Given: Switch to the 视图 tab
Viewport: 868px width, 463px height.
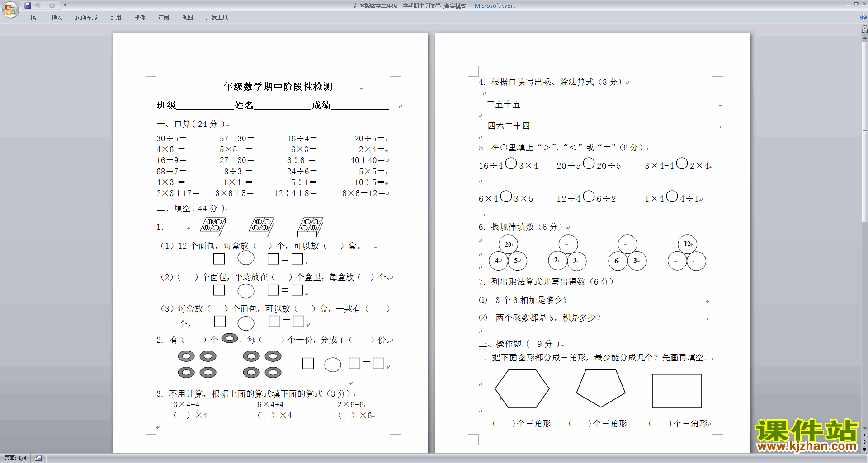Looking at the screenshot, I should click(x=187, y=18).
